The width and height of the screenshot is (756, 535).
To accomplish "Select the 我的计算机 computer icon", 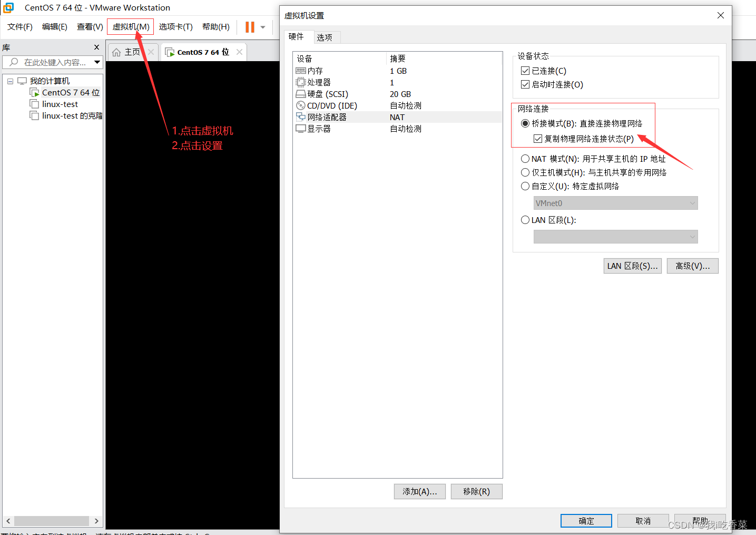I will (x=22, y=81).
